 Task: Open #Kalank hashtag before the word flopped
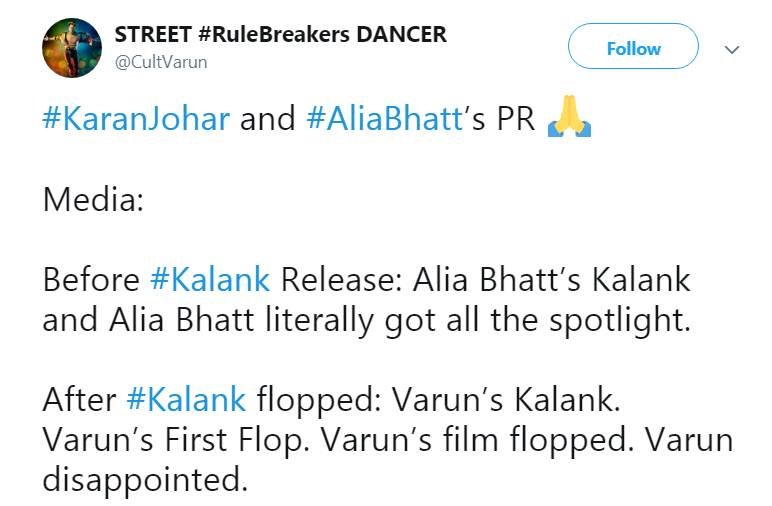click(186, 399)
